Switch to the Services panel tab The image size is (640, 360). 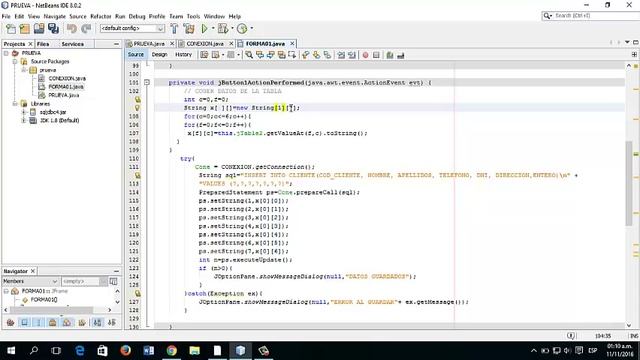click(x=73, y=44)
